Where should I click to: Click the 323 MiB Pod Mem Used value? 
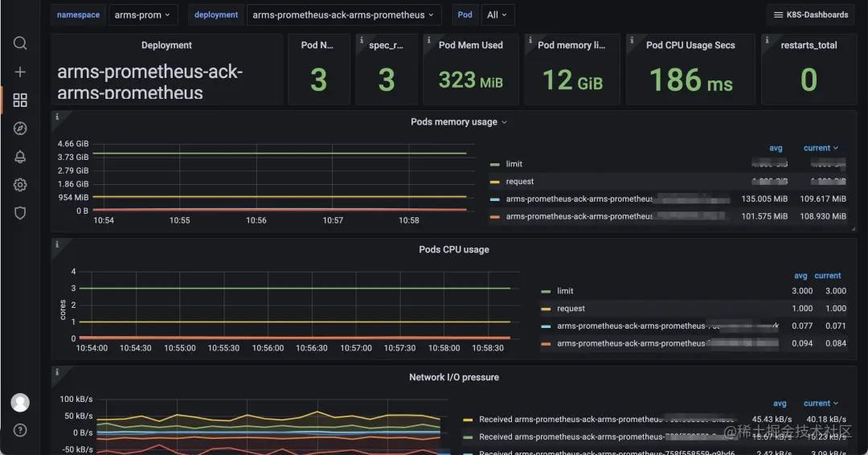coord(470,81)
